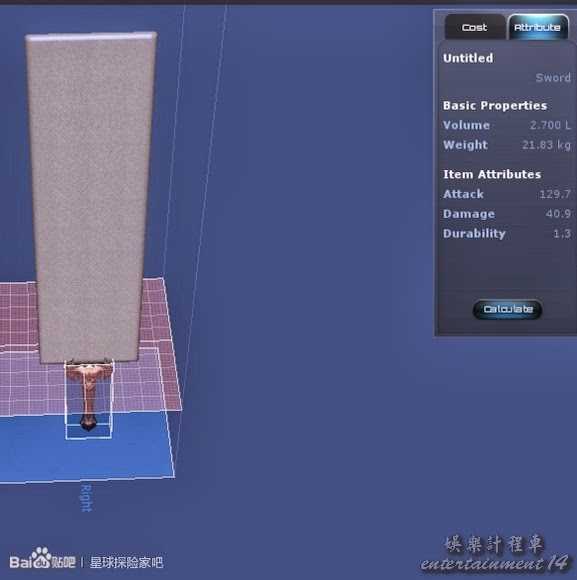Viewport: 577px width, 580px height.
Task: Click the Basic Properties heading
Action: click(x=495, y=105)
